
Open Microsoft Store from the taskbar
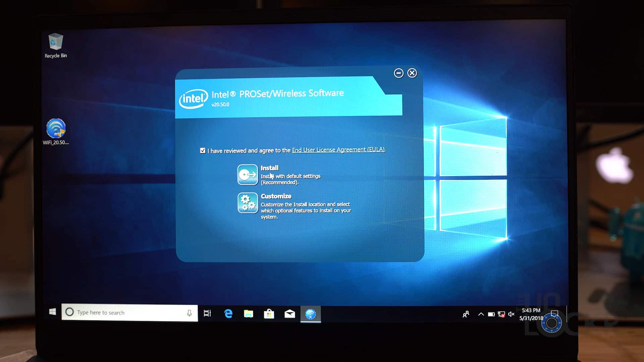pos(269,314)
